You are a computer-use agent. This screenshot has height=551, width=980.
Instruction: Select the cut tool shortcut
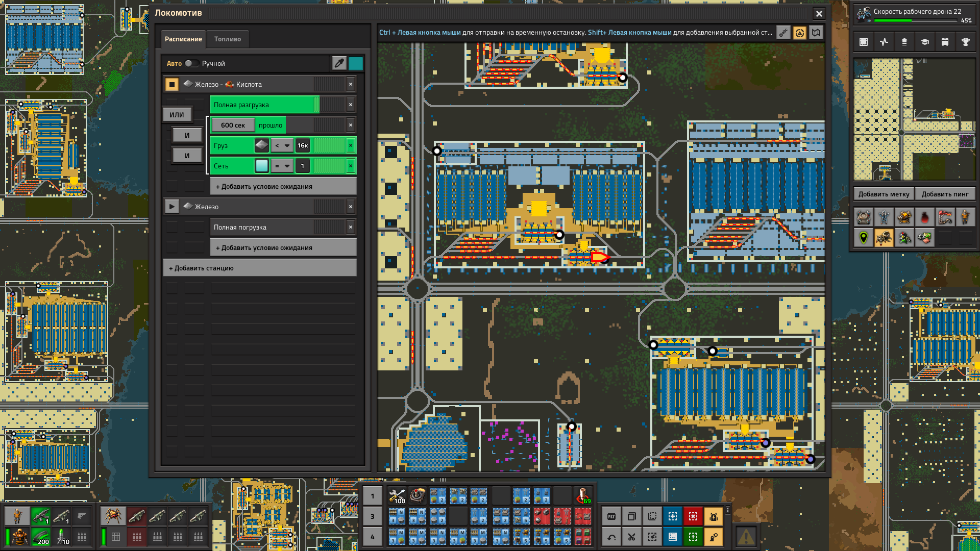click(632, 537)
